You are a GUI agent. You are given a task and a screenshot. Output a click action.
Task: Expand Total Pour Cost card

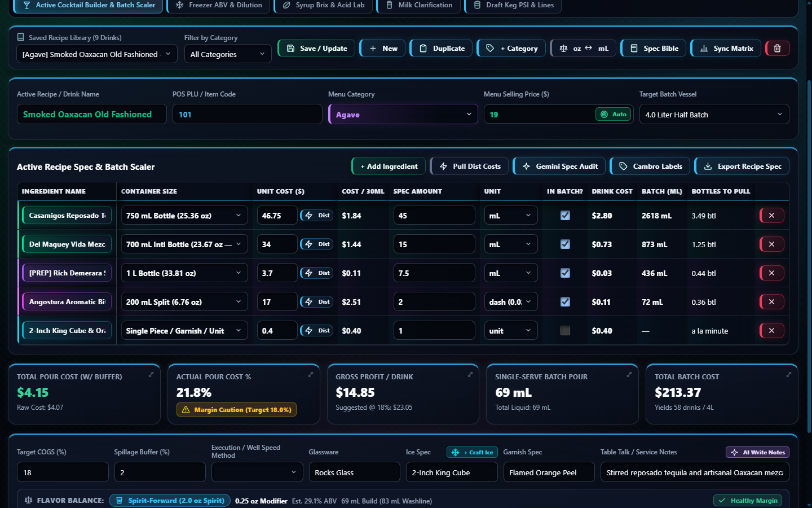pos(151,375)
